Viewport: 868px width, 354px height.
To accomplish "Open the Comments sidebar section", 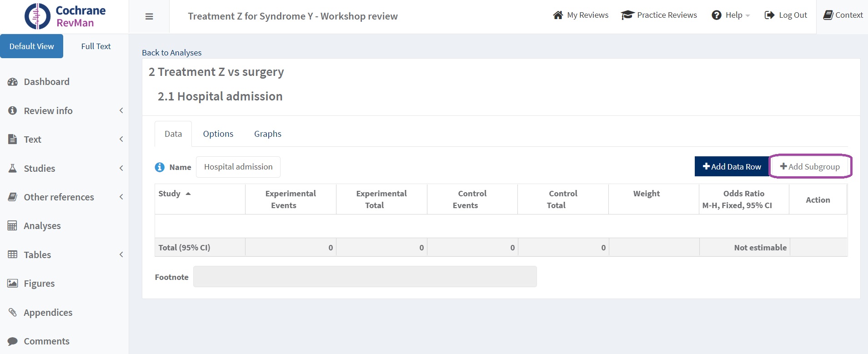I will (46, 341).
